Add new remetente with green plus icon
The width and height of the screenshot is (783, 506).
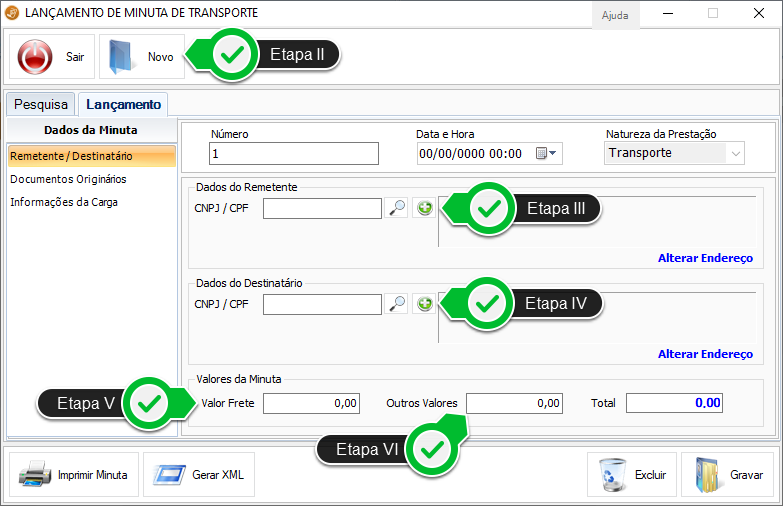point(424,208)
